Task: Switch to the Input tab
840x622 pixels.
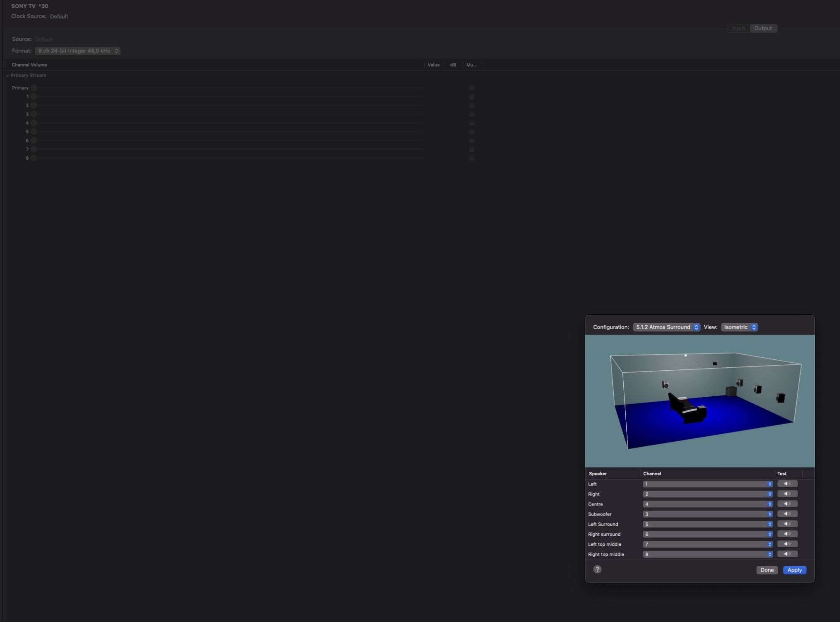Action: pos(738,28)
